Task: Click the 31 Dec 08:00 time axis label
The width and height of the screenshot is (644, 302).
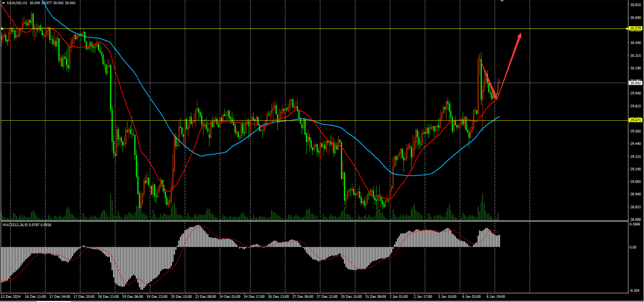Action: [375, 297]
